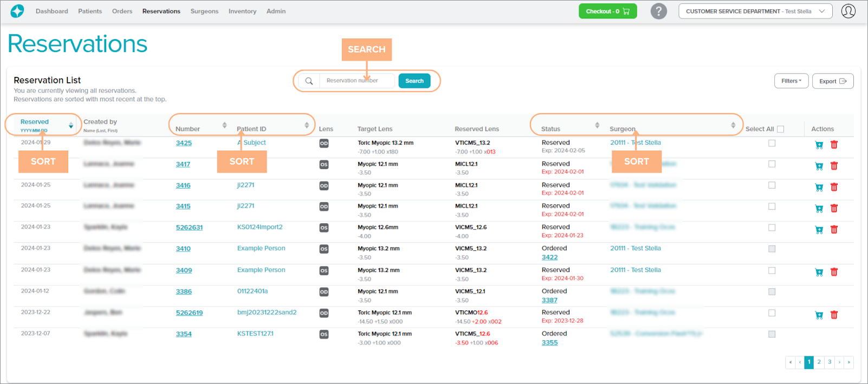Open the help question mark icon
Image resolution: width=868 pixels, height=384 pixels.
[x=658, y=11]
